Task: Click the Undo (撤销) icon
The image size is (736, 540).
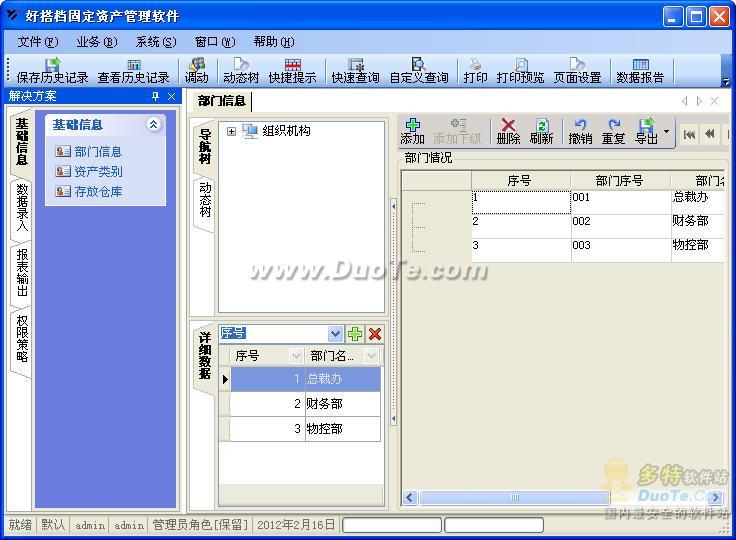Action: point(581,131)
